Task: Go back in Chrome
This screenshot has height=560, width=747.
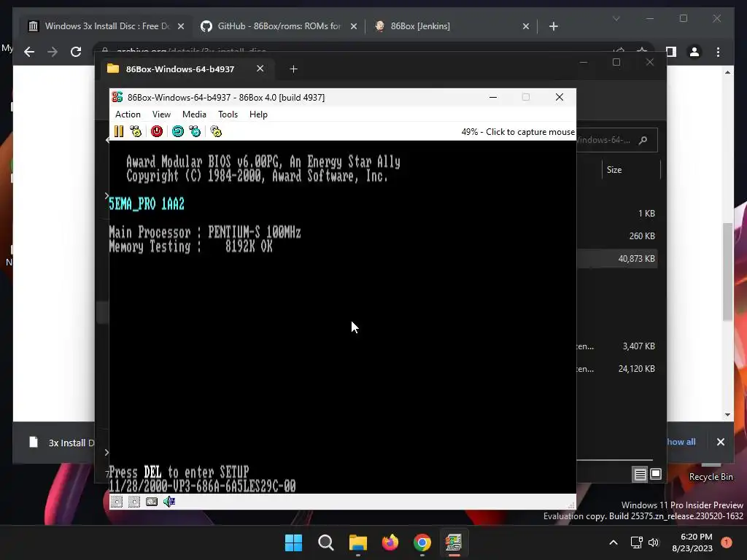Action: tap(29, 52)
